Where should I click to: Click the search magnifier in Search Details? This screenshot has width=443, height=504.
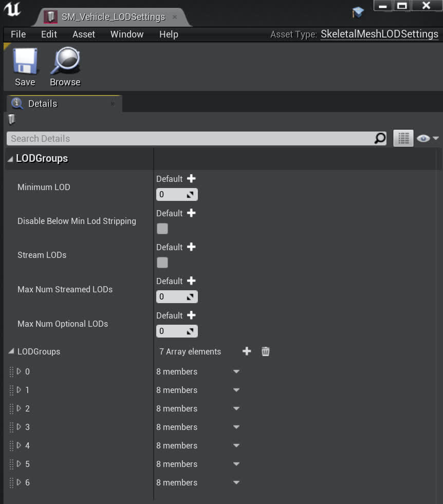click(380, 138)
